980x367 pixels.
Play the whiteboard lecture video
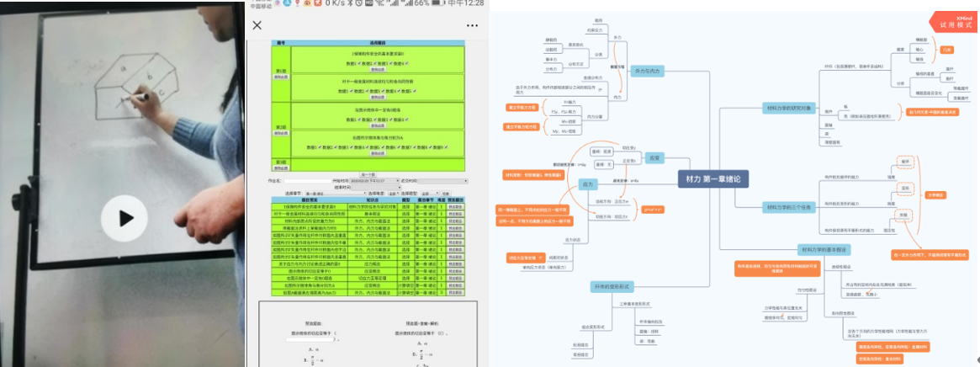(125, 219)
